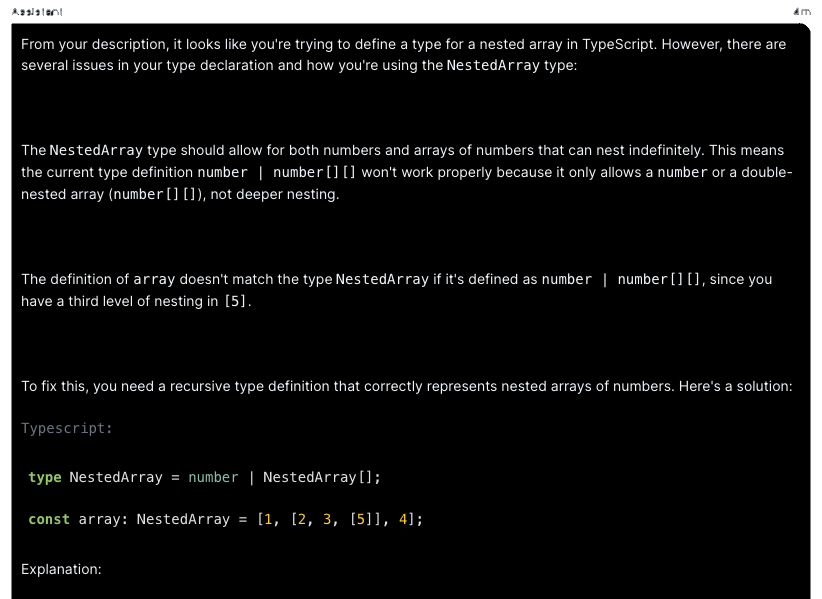
Task: Click the 'const' keyword in code block
Action: coord(49,519)
